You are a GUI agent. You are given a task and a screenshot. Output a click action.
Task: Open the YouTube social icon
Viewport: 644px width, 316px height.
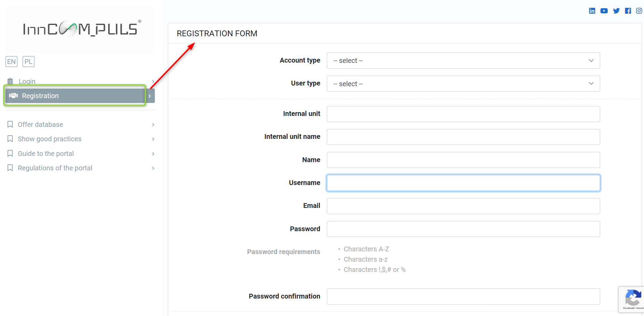coord(604,11)
